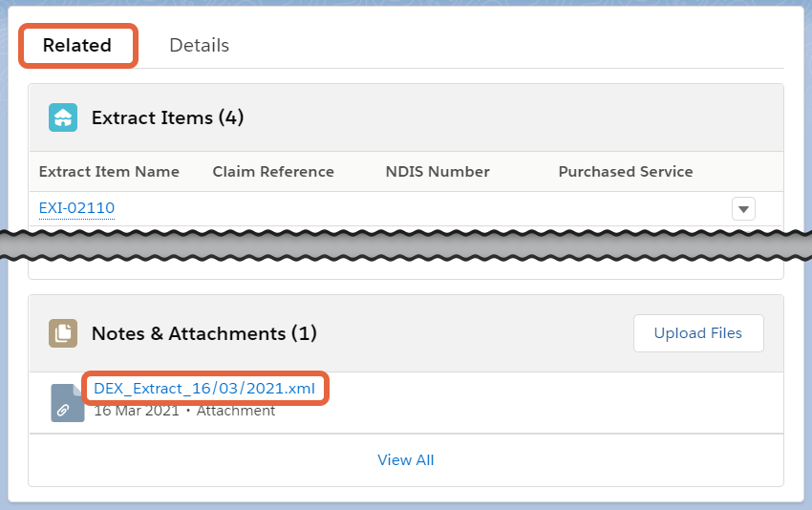This screenshot has height=510, width=812.
Task: Open the Extract Items (4) heading link
Action: pyautogui.click(x=167, y=117)
